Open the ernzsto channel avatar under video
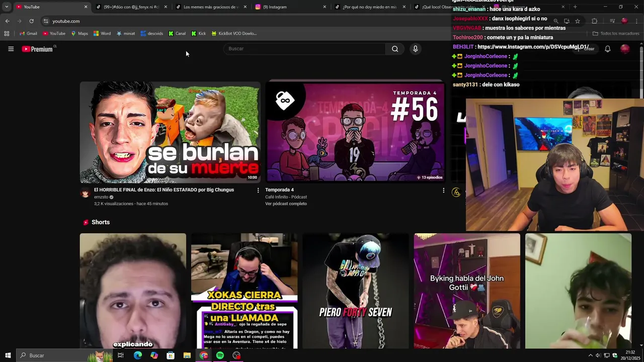 (x=85, y=193)
